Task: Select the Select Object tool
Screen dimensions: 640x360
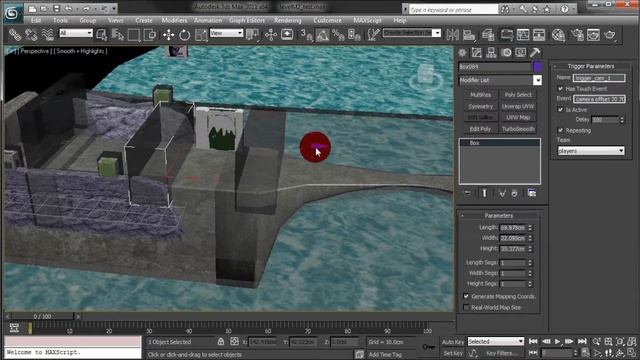Action: pos(102,35)
